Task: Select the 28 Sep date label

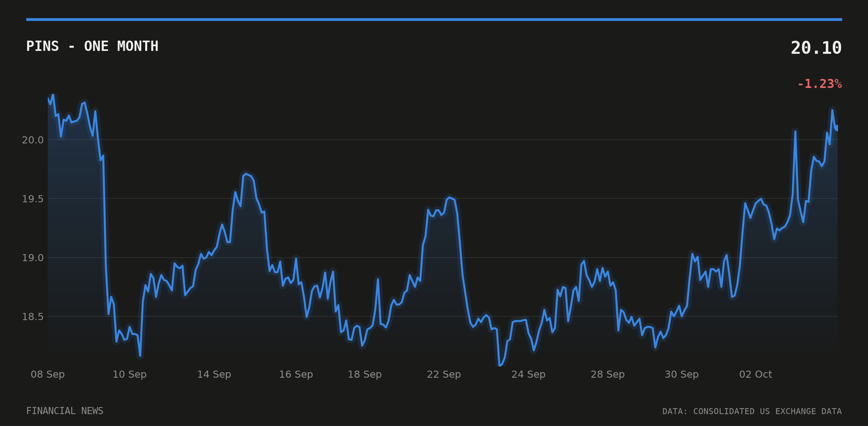Action: [608, 374]
